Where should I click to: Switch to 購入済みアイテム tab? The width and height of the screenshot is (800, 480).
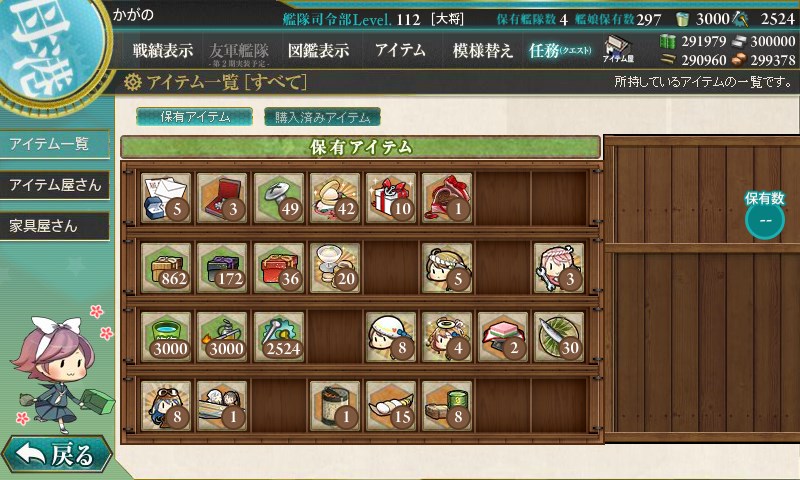[x=322, y=117]
